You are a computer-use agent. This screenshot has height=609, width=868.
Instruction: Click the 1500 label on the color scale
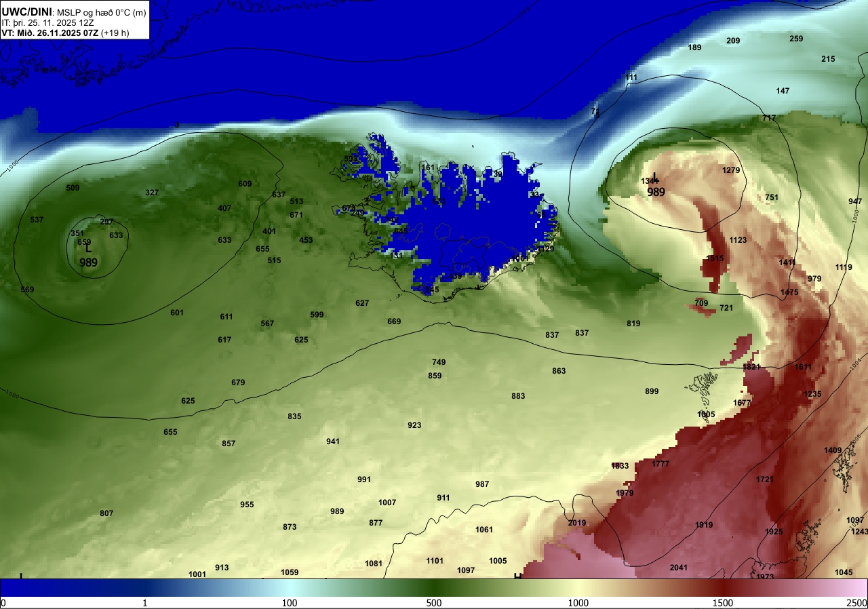click(723, 603)
